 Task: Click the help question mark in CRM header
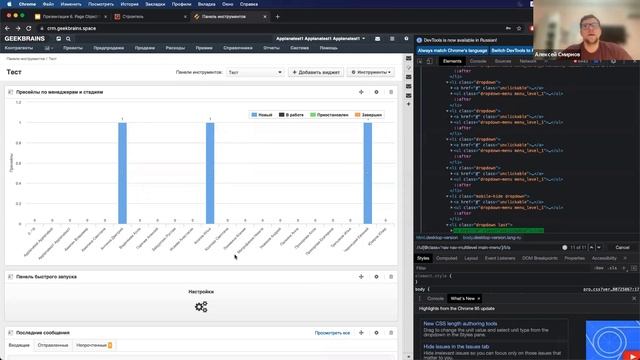(406, 39)
